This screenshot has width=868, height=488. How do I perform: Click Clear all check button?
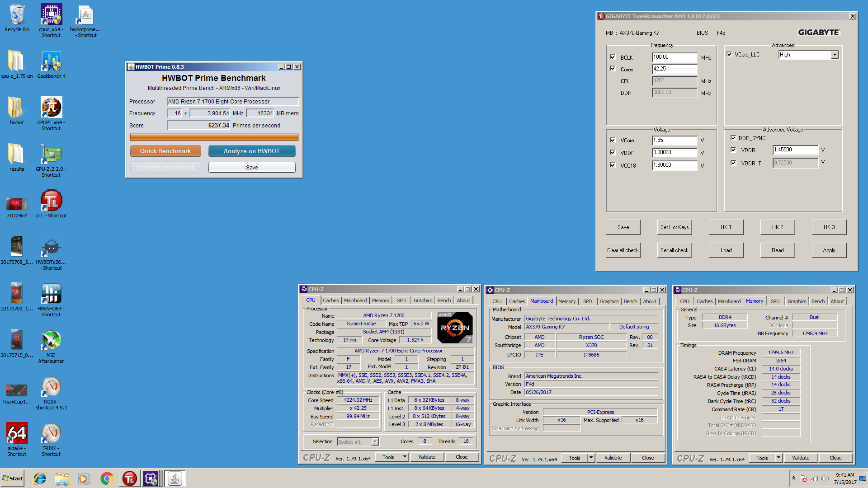[x=623, y=250]
